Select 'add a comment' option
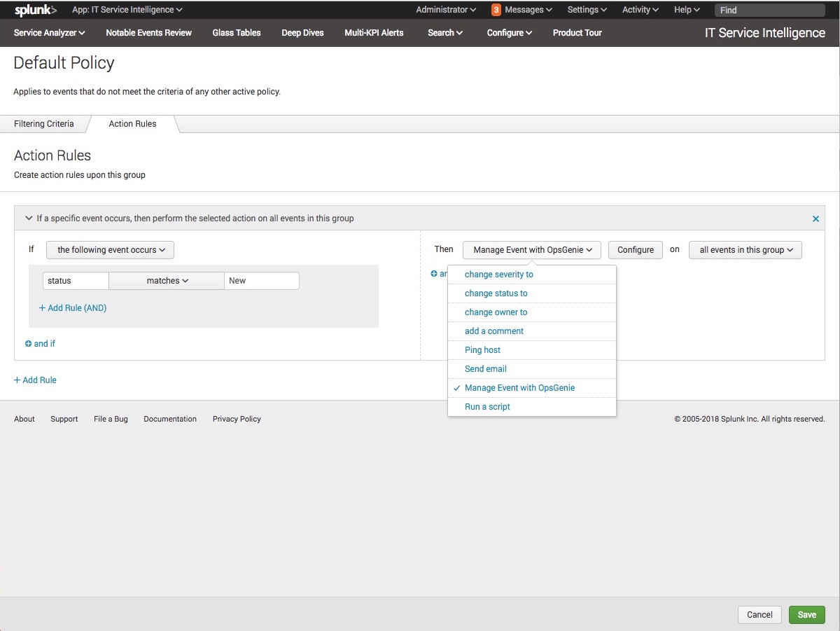 tap(532, 331)
